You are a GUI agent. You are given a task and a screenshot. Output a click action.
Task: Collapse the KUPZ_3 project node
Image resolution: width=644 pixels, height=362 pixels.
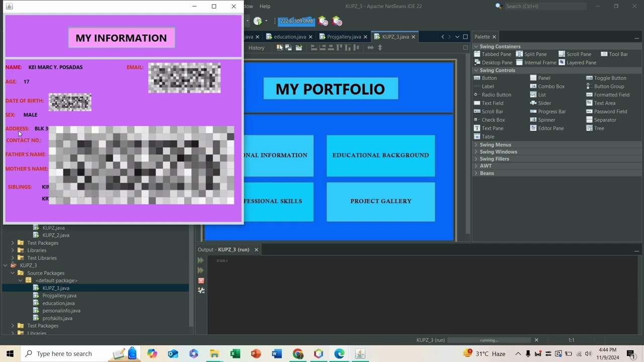(6, 265)
